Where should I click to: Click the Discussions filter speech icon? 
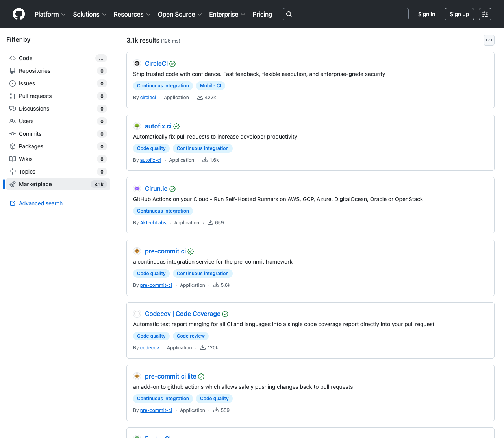(x=13, y=109)
